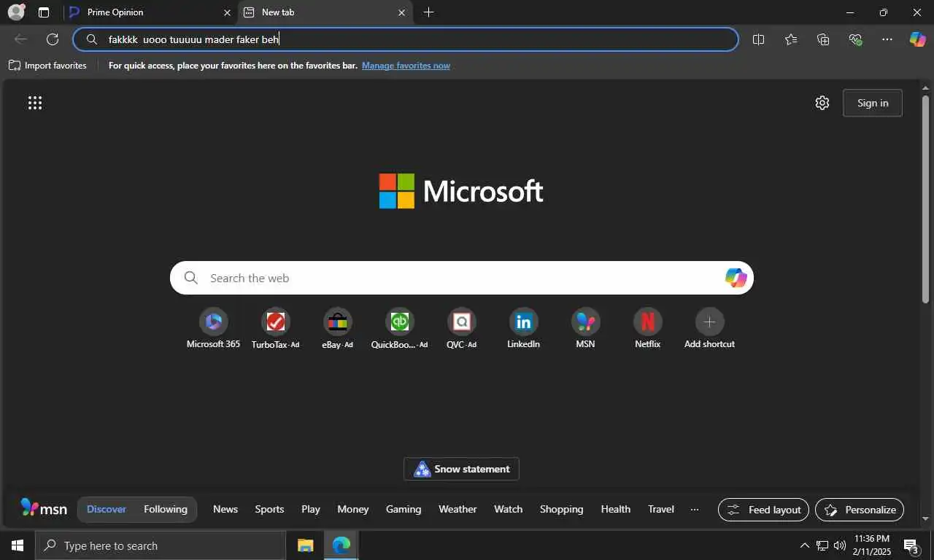This screenshot has height=560, width=934.
Task: Open the Health category
Action: pyautogui.click(x=616, y=509)
